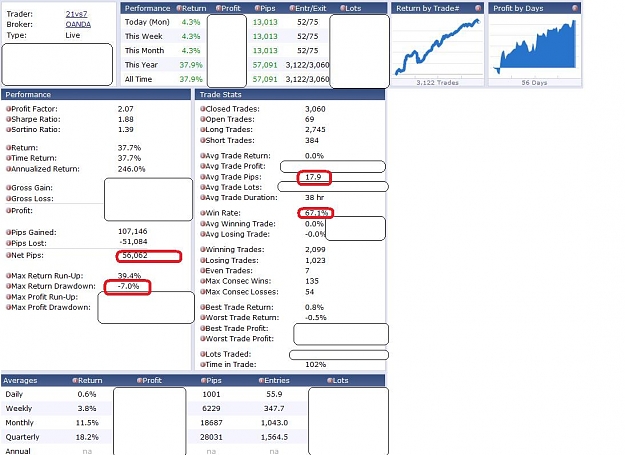
Task: Click the info bullet next to Pips Lost
Action: point(8,243)
